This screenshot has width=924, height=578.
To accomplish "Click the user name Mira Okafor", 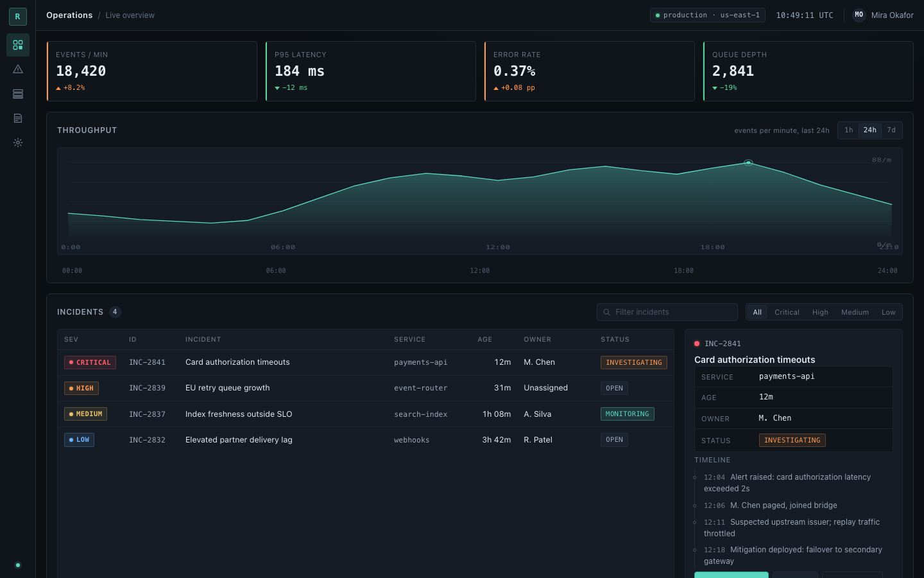I will pyautogui.click(x=893, y=15).
